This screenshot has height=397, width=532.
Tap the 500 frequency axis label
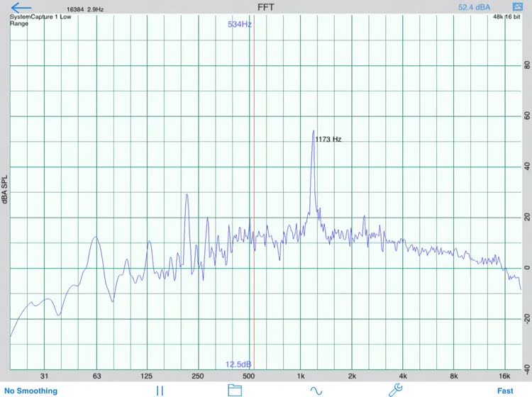(x=248, y=376)
